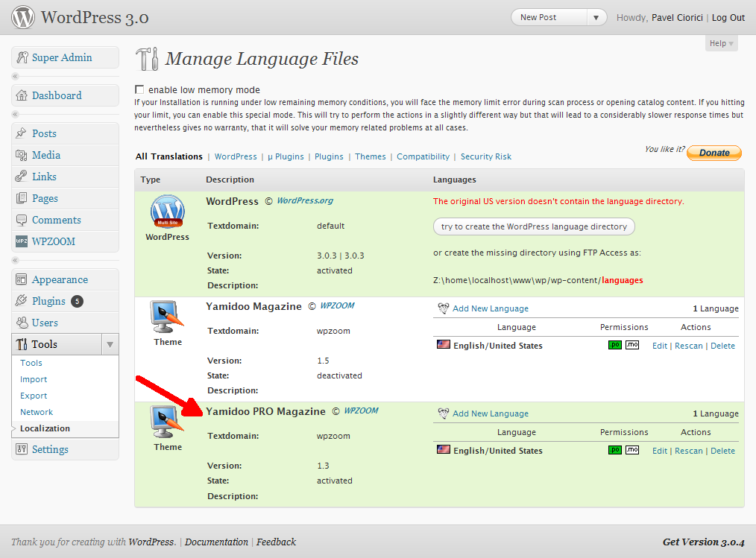Expand the Help panel dropdown
Screen dimensions: 756x558
click(x=721, y=43)
